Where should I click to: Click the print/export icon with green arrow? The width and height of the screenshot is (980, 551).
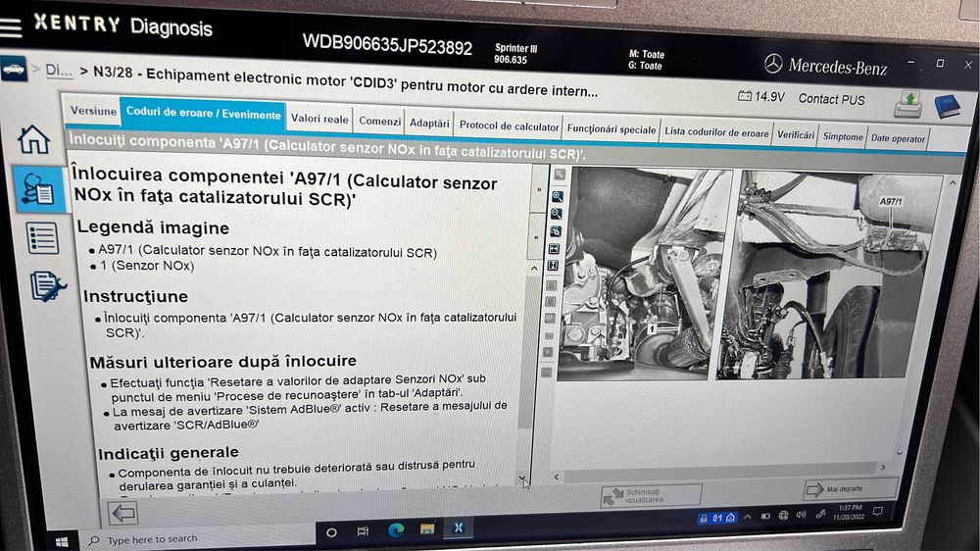click(x=907, y=105)
